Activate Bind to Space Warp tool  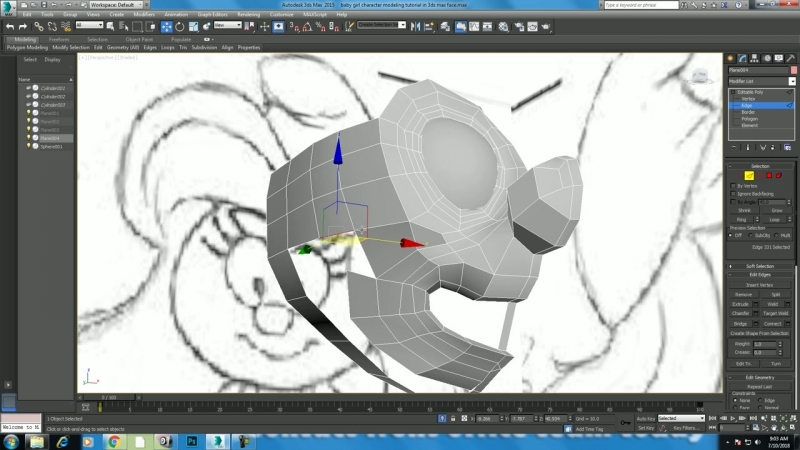pyautogui.click(x=66, y=27)
